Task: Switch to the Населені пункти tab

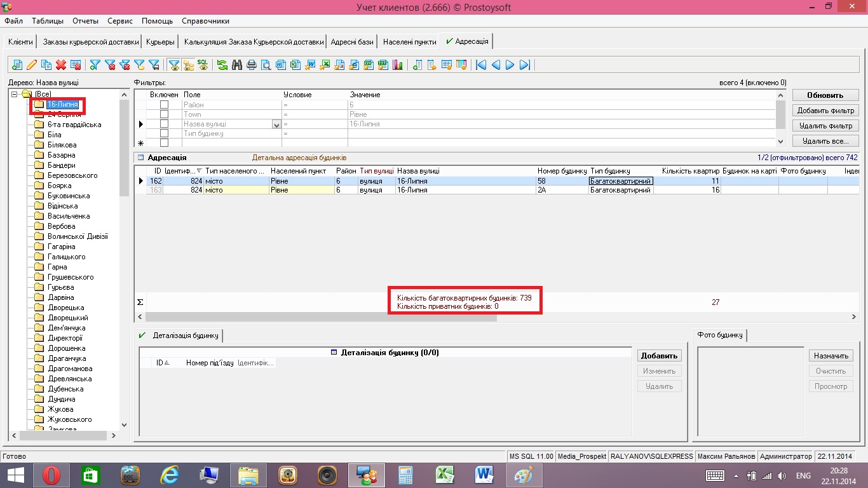Action: click(x=409, y=42)
